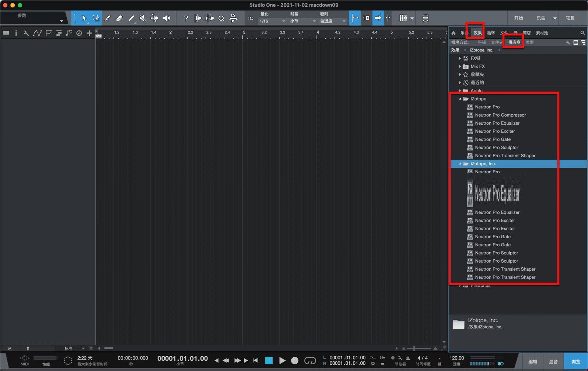Open the track list icon
588x371 pixels.
click(6, 33)
